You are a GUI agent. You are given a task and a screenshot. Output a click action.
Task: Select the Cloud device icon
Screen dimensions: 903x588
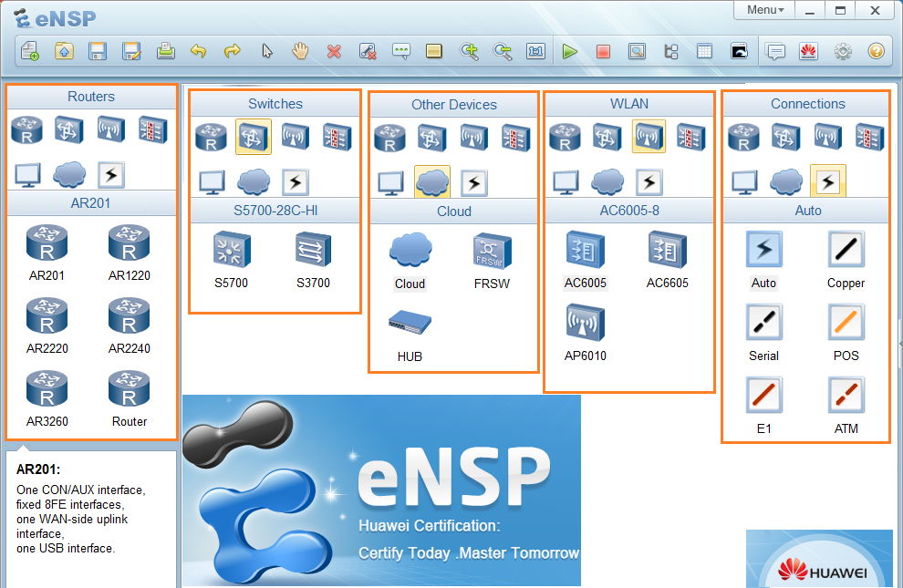tap(410, 252)
